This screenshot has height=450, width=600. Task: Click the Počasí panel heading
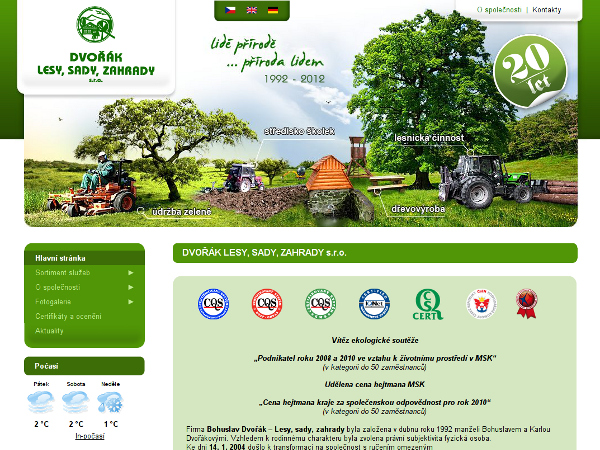pyautogui.click(x=46, y=366)
